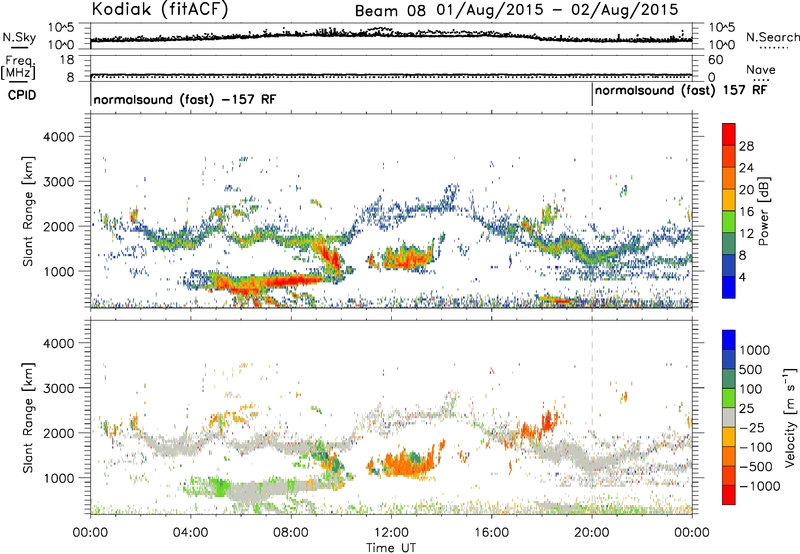The width and height of the screenshot is (800, 554).
Task: Click the '08:00' time axis label
Action: tap(291, 533)
